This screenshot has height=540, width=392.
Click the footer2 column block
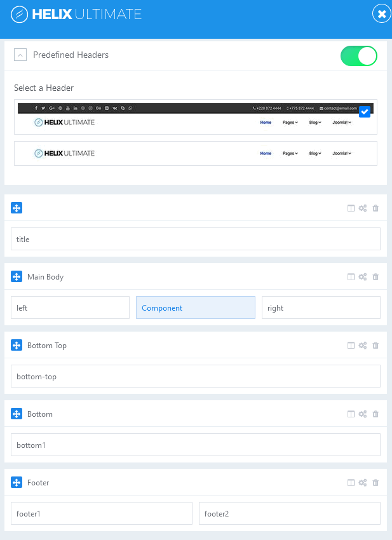(289, 513)
